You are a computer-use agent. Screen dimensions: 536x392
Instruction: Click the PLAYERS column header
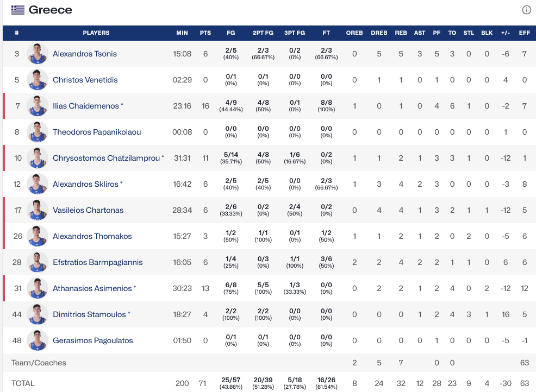coord(96,33)
